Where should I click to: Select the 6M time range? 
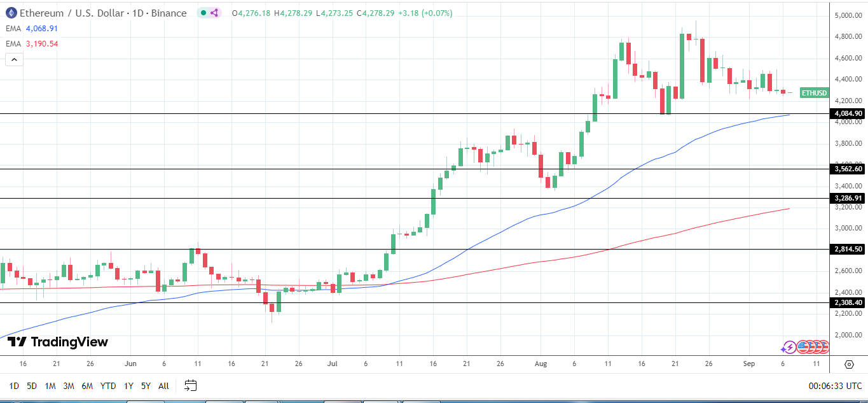(x=88, y=386)
